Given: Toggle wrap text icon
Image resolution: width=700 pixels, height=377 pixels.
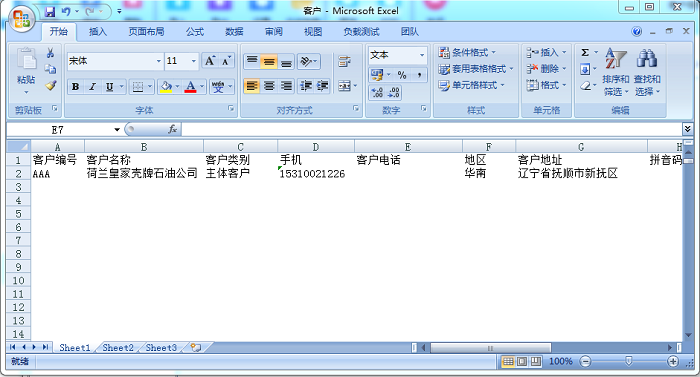Looking at the screenshot, I should pos(344,61).
